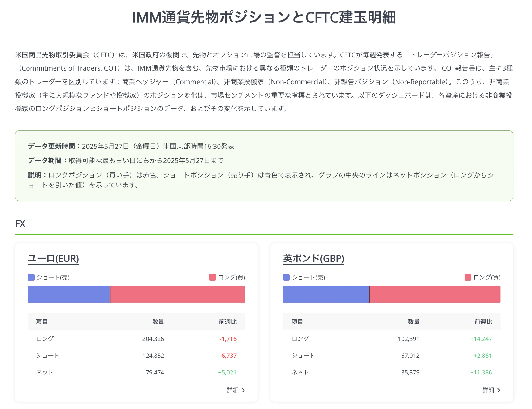
Task: Click the blue ショート(売) legend icon in the EUR card
Action: 31,277
